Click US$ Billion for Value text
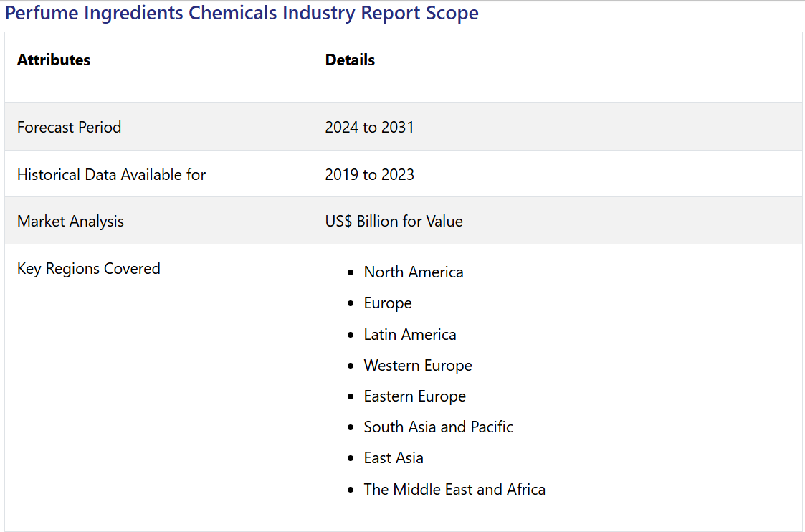This screenshot has width=805, height=532. [x=394, y=221]
